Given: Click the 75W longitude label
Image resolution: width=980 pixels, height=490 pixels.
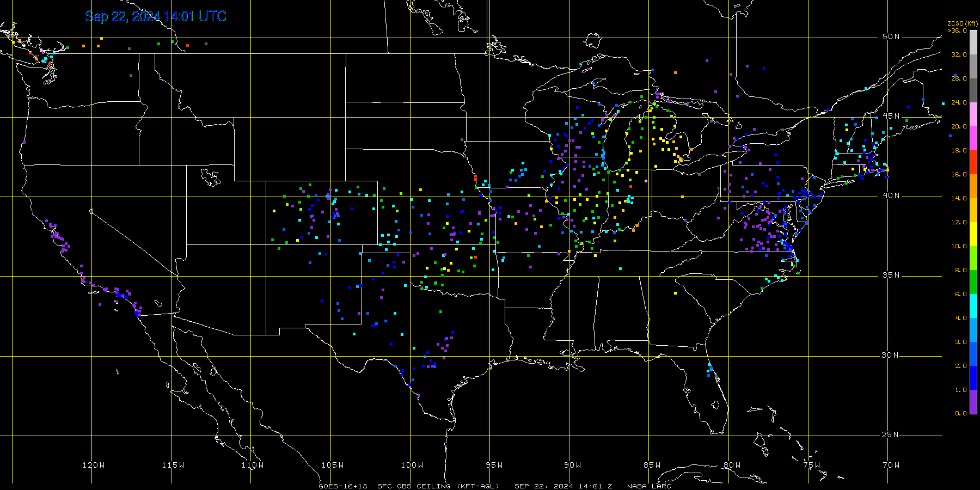Looking at the screenshot, I should point(812,465).
